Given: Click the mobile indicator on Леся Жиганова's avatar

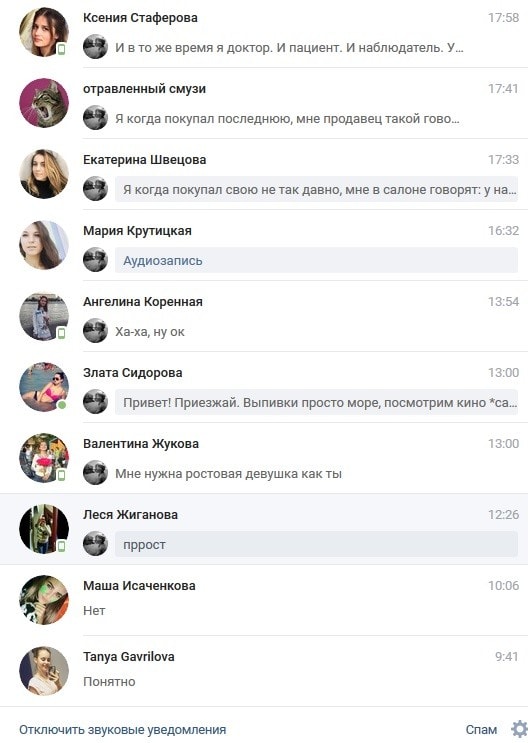Looking at the screenshot, I should 61,546.
